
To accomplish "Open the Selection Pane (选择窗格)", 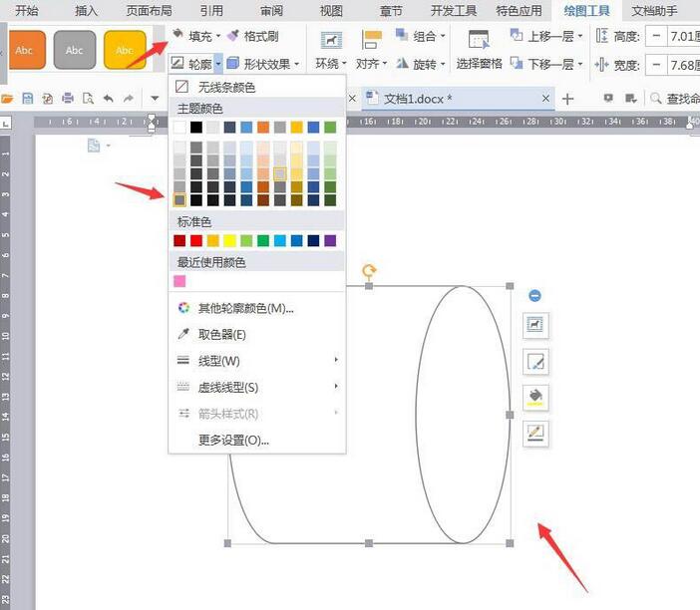I will 479,51.
